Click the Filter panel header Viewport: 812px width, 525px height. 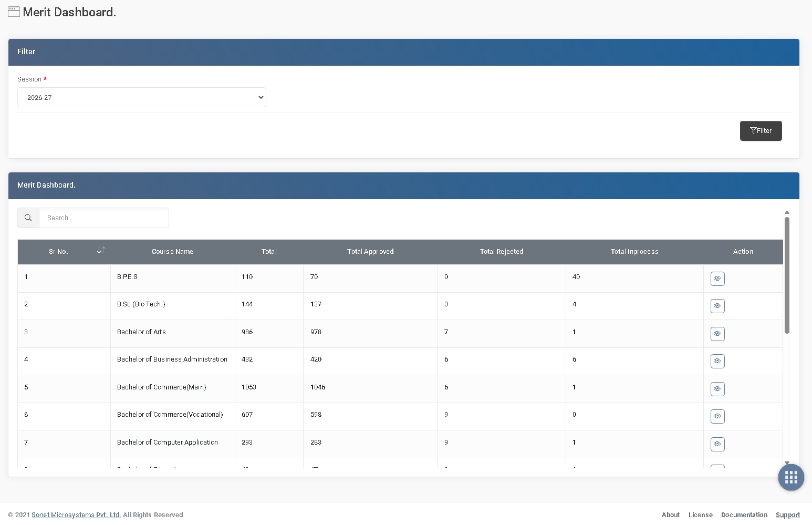pyautogui.click(x=404, y=52)
